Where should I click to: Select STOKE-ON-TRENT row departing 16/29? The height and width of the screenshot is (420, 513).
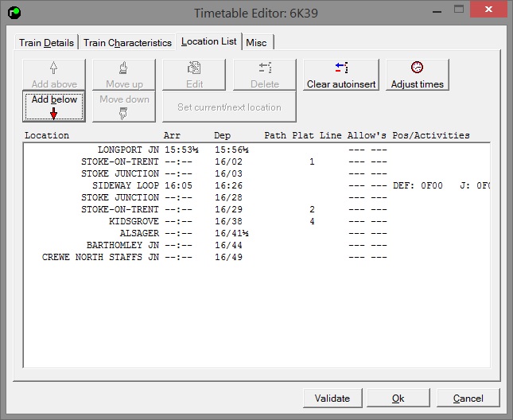click(x=257, y=209)
